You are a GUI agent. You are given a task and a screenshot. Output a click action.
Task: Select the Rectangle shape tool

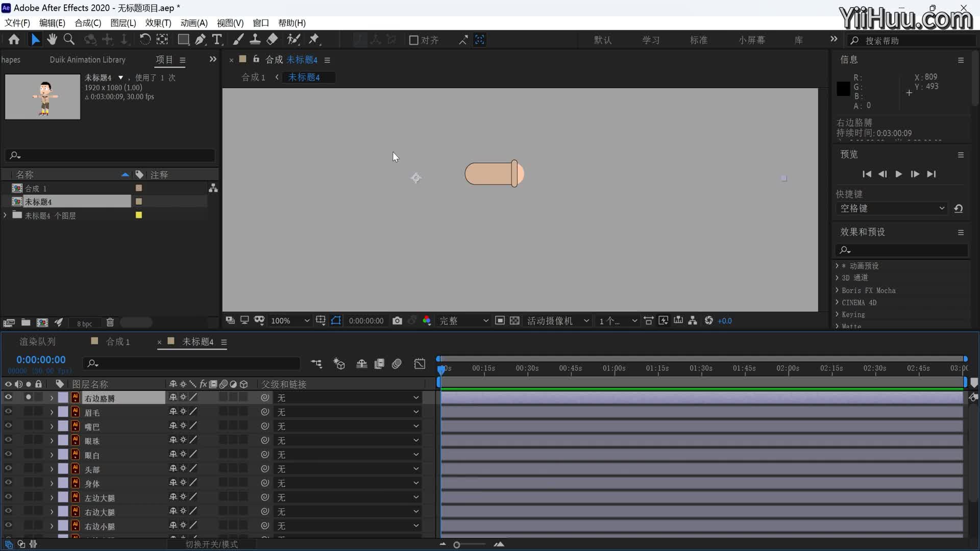183,40
